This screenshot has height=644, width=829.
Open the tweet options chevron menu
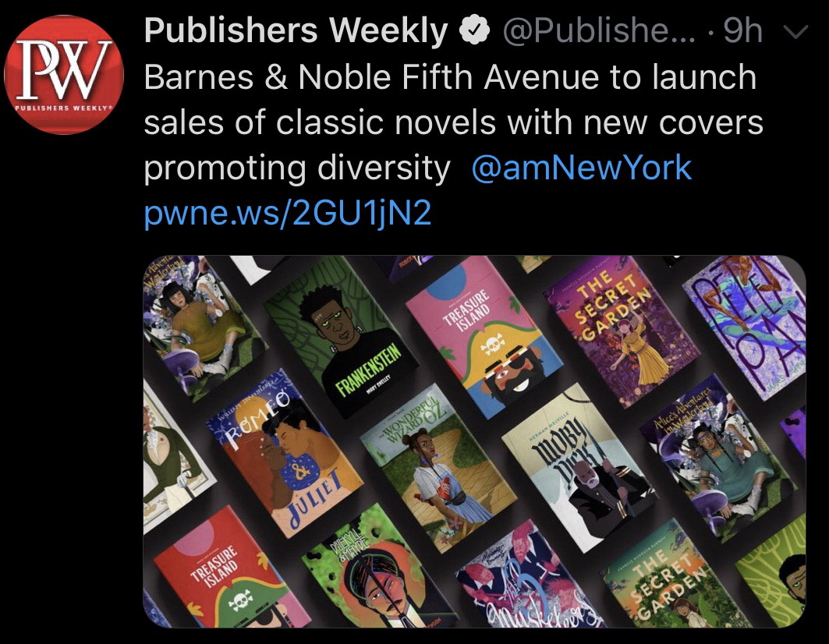point(795,32)
